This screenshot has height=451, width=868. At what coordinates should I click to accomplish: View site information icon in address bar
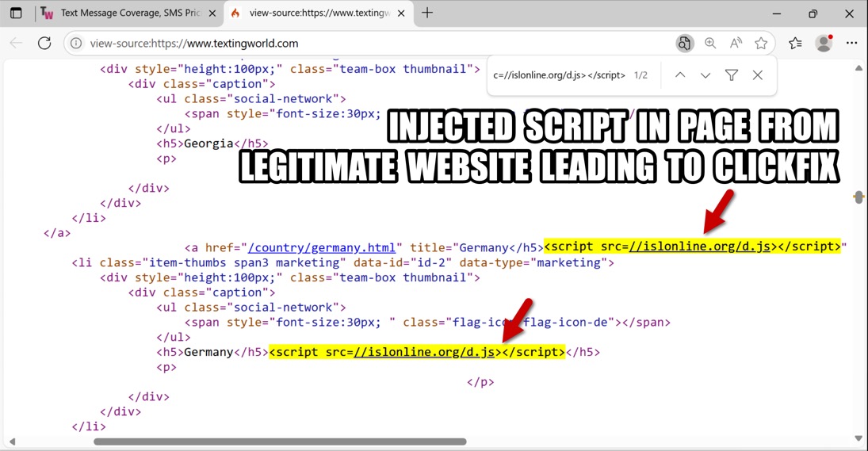click(76, 43)
